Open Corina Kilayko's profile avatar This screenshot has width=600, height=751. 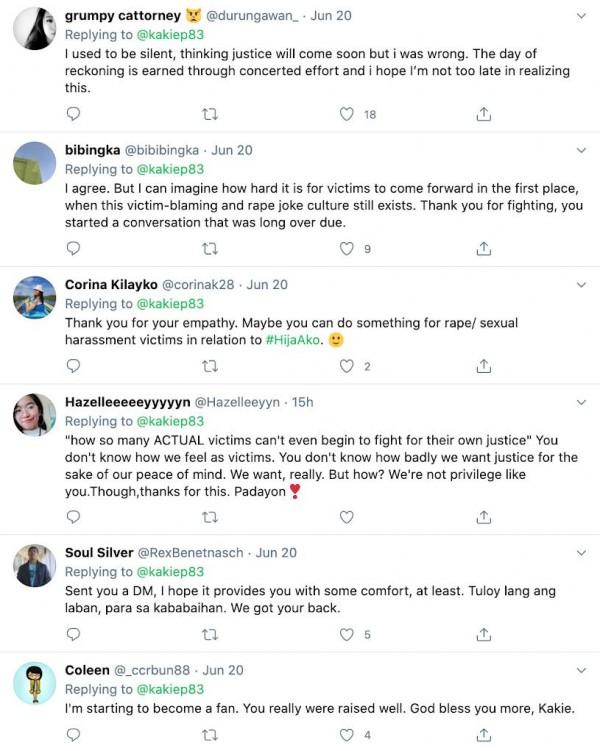35,297
